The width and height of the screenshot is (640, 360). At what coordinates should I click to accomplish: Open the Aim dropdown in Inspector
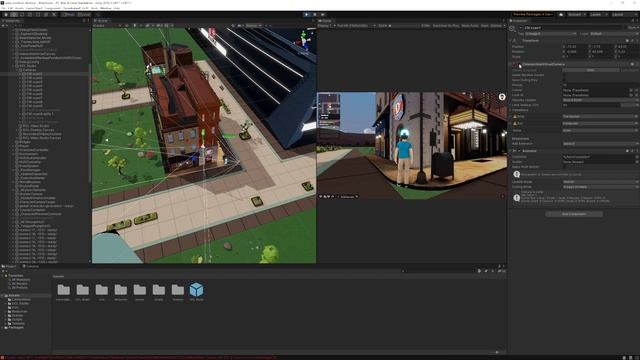click(x=600, y=123)
